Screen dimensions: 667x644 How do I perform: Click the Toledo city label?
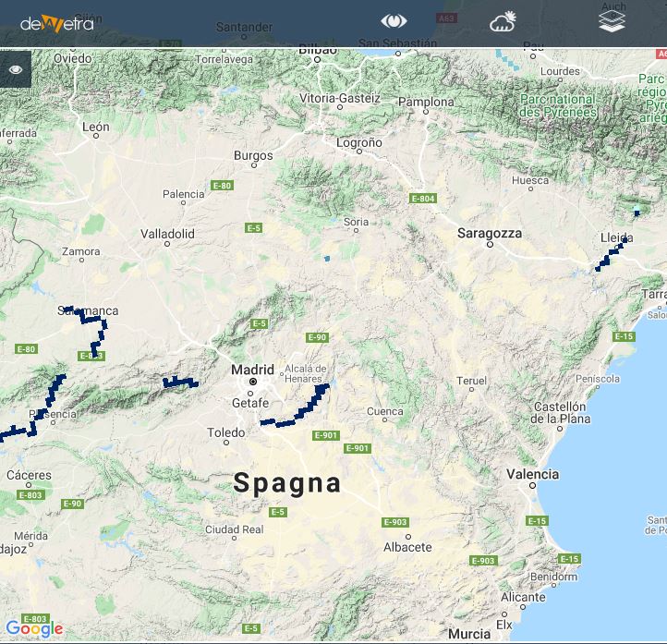226,432
